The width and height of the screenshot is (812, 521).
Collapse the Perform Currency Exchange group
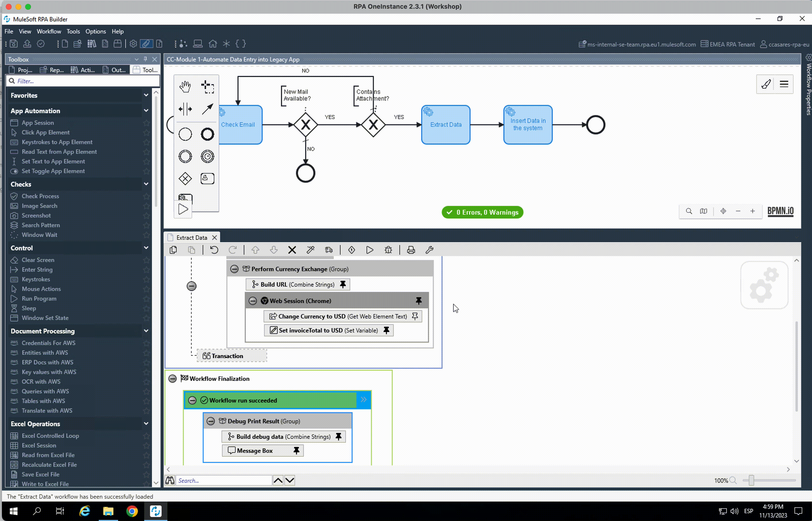click(x=234, y=269)
